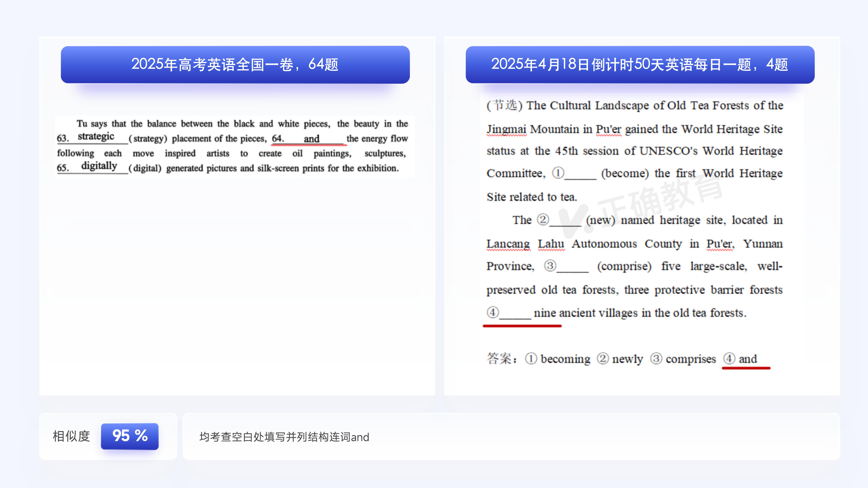Click the 2025年4月18日倒计时50天 header banner

coord(640,65)
